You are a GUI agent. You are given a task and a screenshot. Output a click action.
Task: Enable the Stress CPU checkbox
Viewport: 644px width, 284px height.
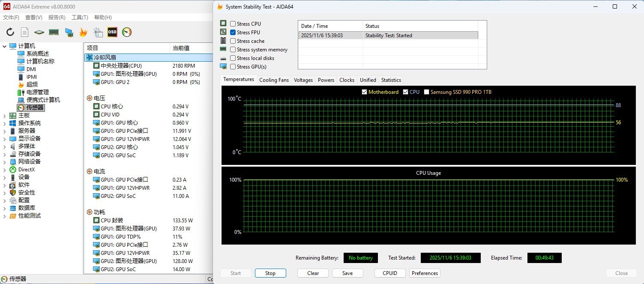(233, 24)
